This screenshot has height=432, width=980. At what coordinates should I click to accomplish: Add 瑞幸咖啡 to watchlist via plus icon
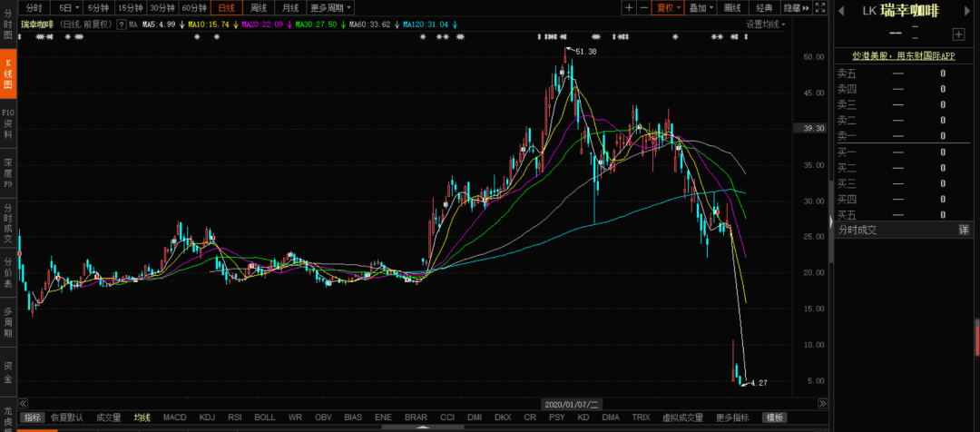958,34
